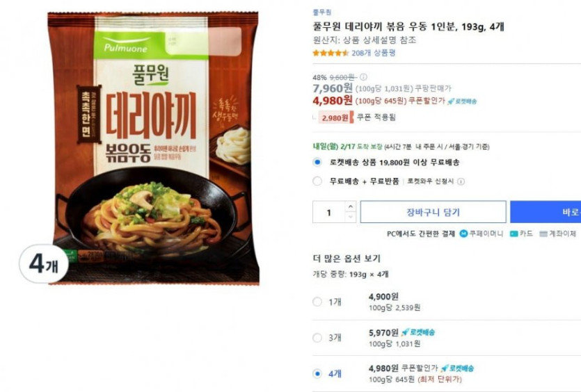This screenshot has width=581, height=392.
Task: Click the info icon next to 로켓와우 신청시
Action: 461,181
